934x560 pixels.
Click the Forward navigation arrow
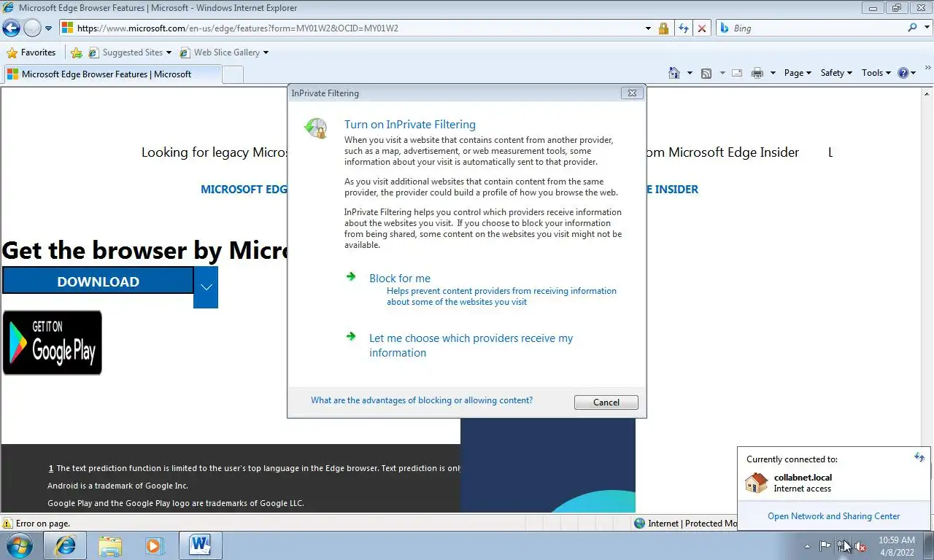[32, 28]
